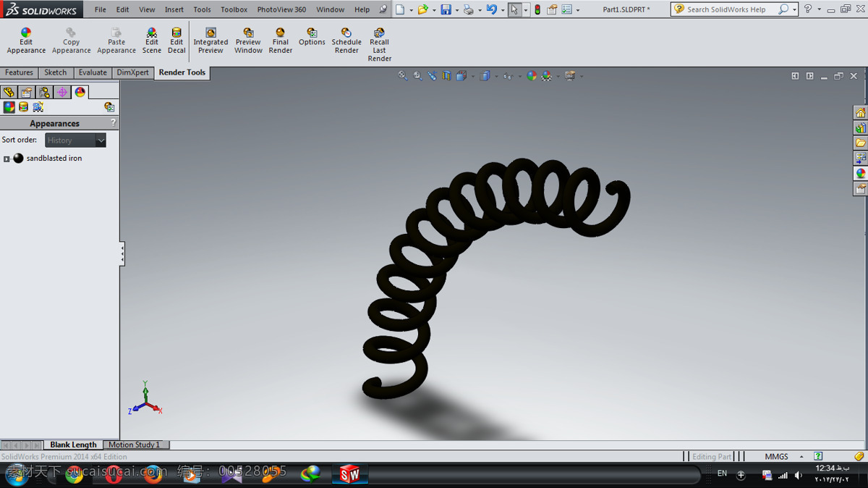Open the Appearances, Scenes, and Decals task pane icon

[x=860, y=174]
